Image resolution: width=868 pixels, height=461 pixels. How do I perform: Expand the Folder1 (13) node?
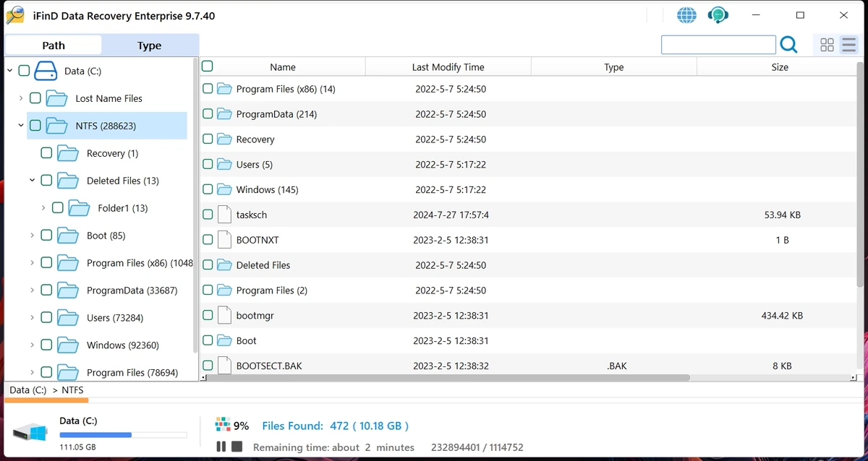pos(43,208)
